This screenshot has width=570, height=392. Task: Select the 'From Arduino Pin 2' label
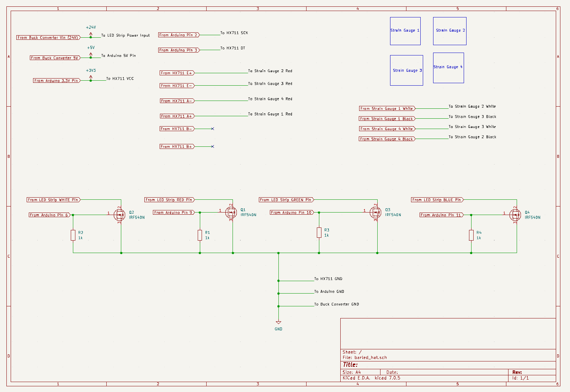coord(179,35)
